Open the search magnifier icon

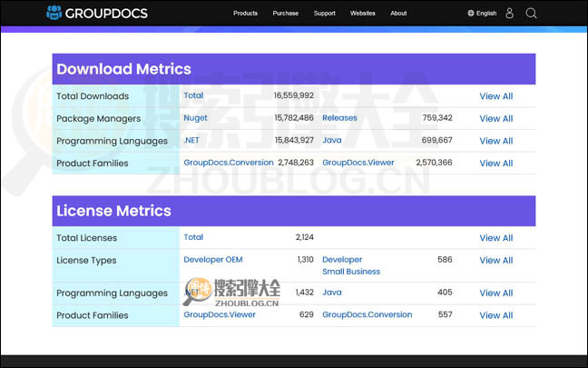[x=531, y=13]
